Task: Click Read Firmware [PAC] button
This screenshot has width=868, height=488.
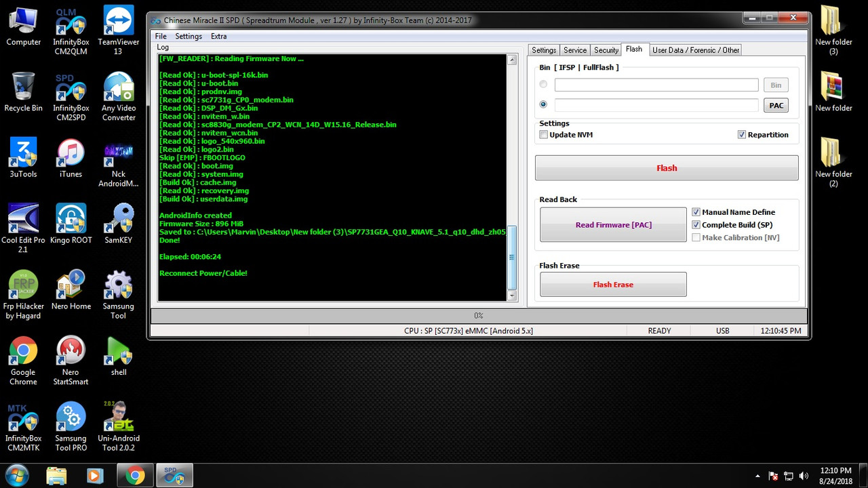Action: pyautogui.click(x=613, y=224)
